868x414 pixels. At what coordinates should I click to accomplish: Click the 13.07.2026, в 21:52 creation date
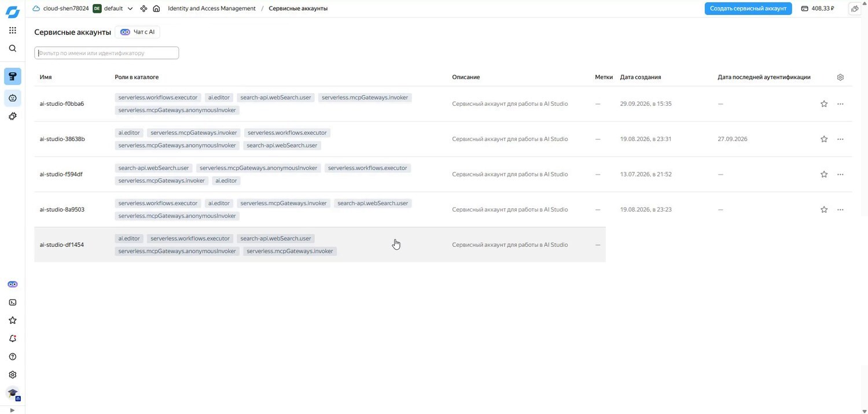pos(646,175)
